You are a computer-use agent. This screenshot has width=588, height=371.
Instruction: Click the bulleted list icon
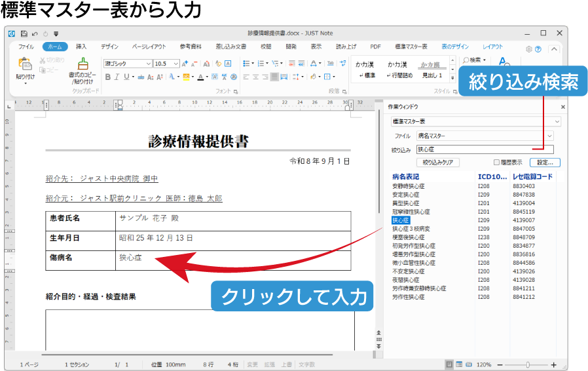[x=246, y=64]
